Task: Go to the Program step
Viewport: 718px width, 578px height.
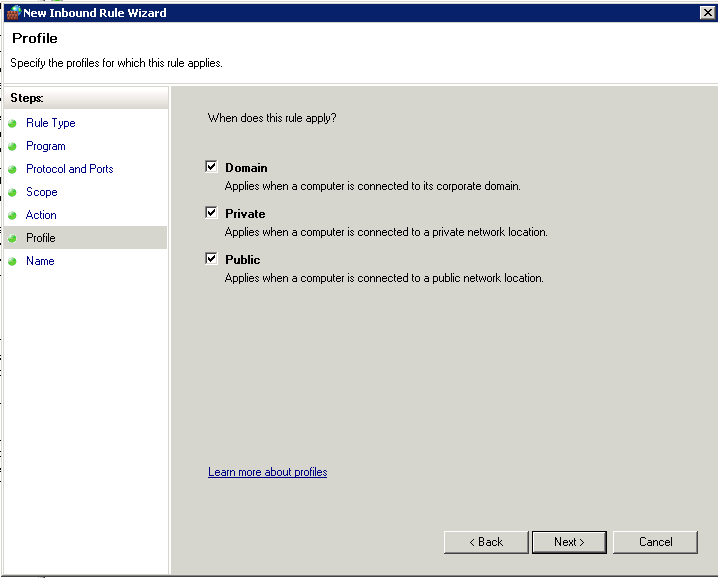Action: (x=46, y=146)
